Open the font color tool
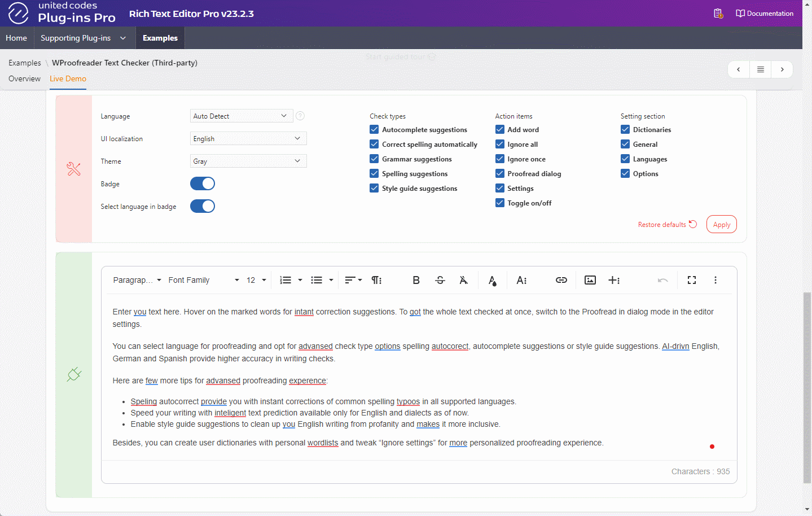The image size is (812, 516). tap(493, 280)
